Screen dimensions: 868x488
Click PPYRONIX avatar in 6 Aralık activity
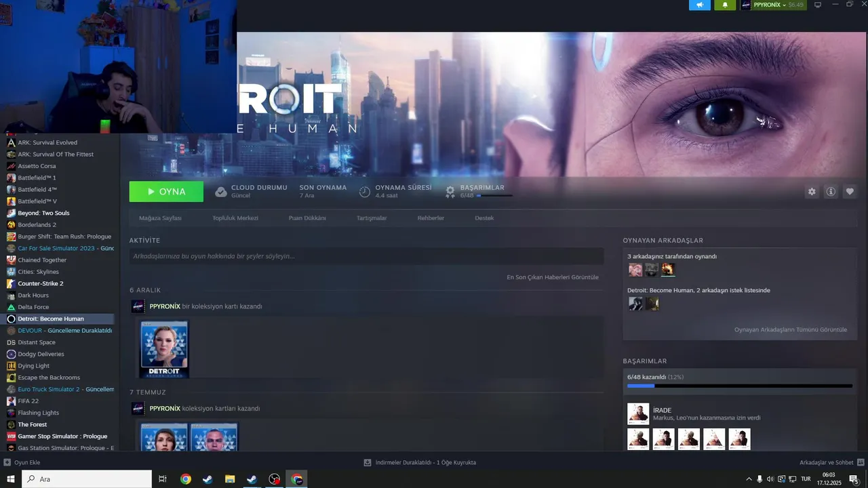point(138,306)
